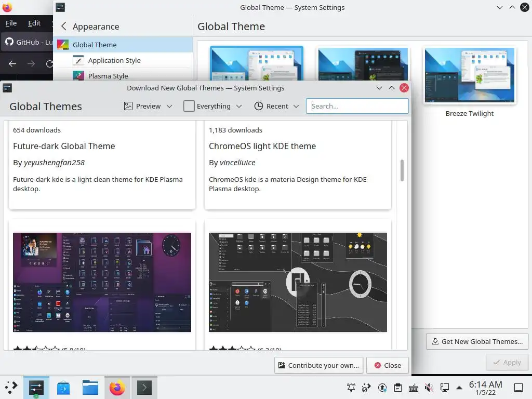Viewport: 532px width, 399px height.
Task: Close the Download New Global Themes dialog
Action: 388,365
